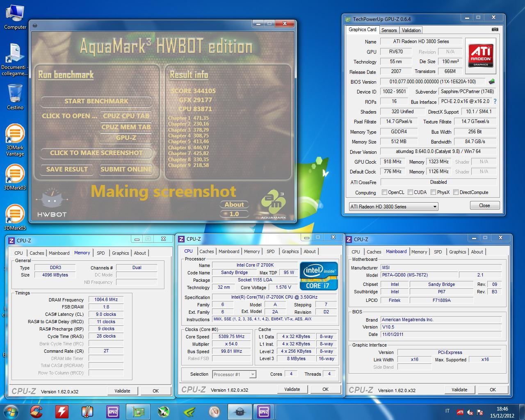The width and height of the screenshot is (525, 420).
Task: Click the DRAM Frequency value 1064.6 MHz
Action: pos(106,299)
